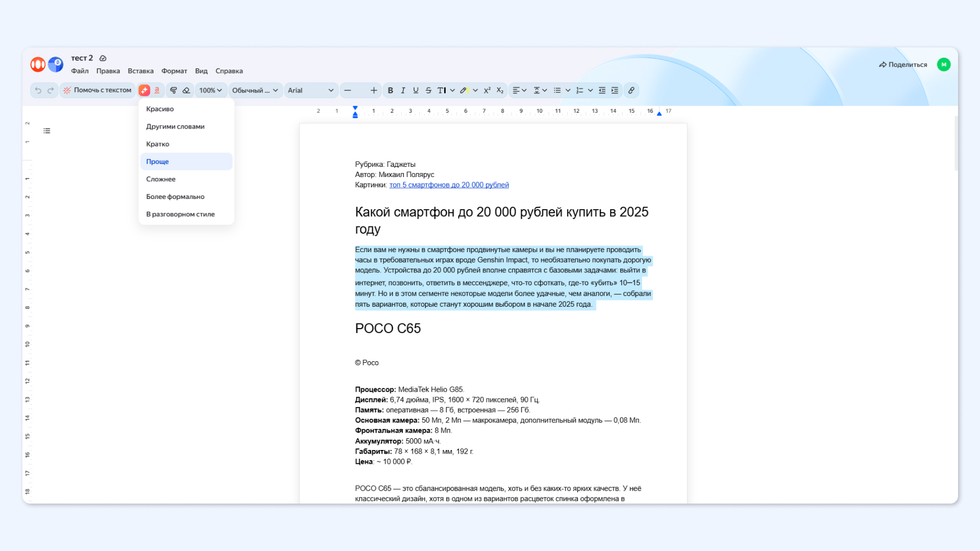980x551 pixels.
Task: Expand the highlight color dropdown arrow
Action: 475,90
